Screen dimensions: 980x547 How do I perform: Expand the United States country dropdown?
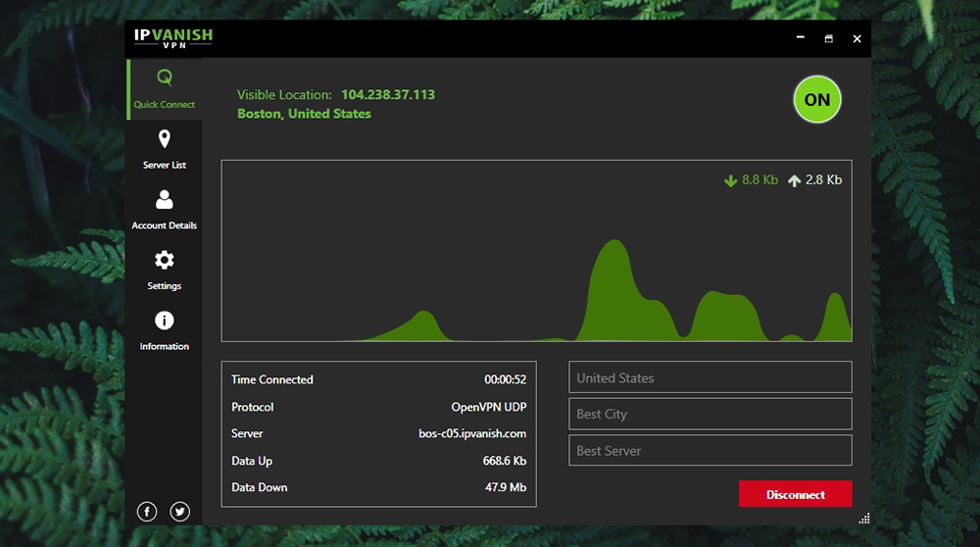click(710, 377)
